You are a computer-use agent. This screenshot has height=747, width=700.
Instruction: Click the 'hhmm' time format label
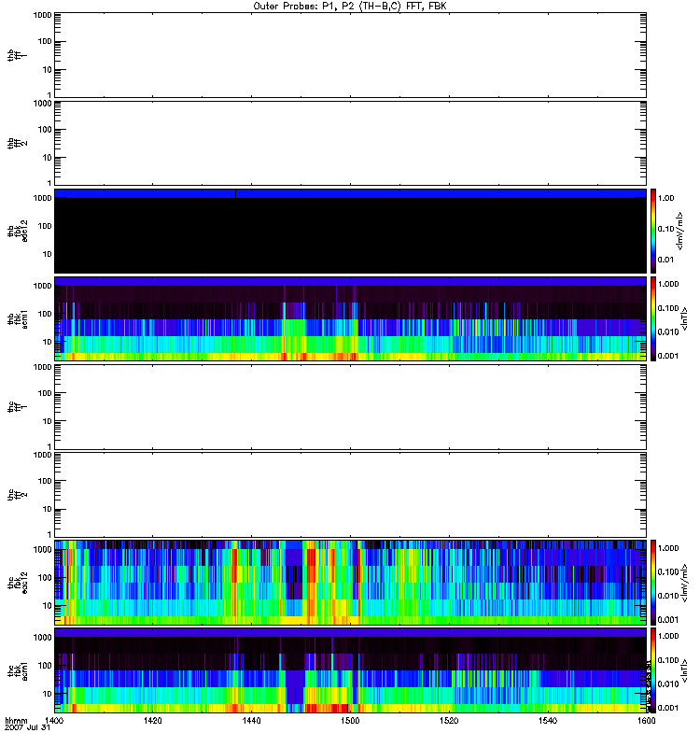click(x=16, y=721)
